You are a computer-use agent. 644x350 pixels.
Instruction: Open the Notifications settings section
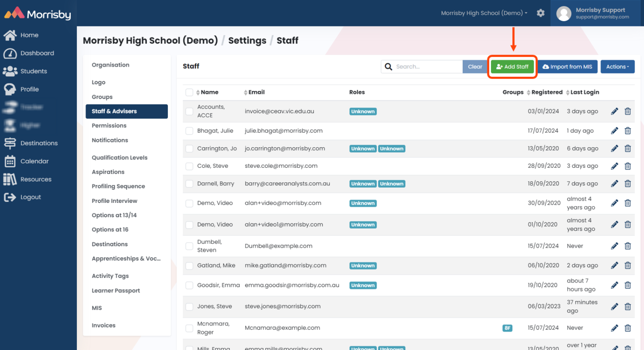110,140
